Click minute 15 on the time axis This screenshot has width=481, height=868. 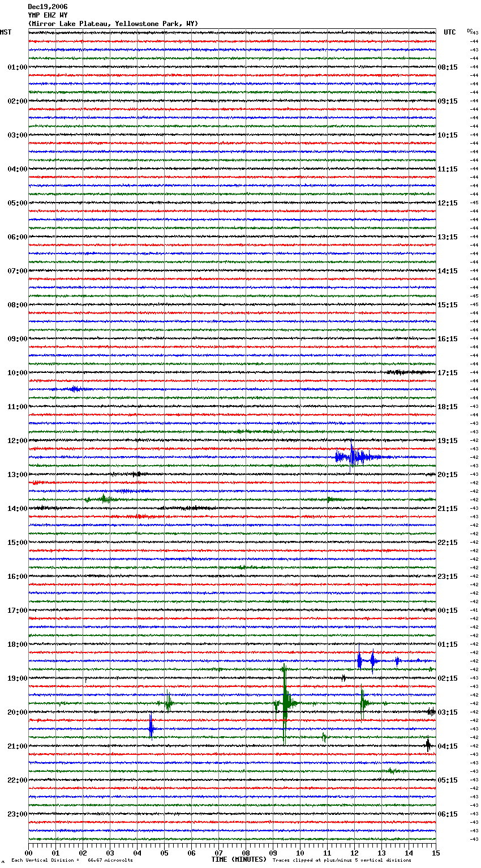click(436, 853)
